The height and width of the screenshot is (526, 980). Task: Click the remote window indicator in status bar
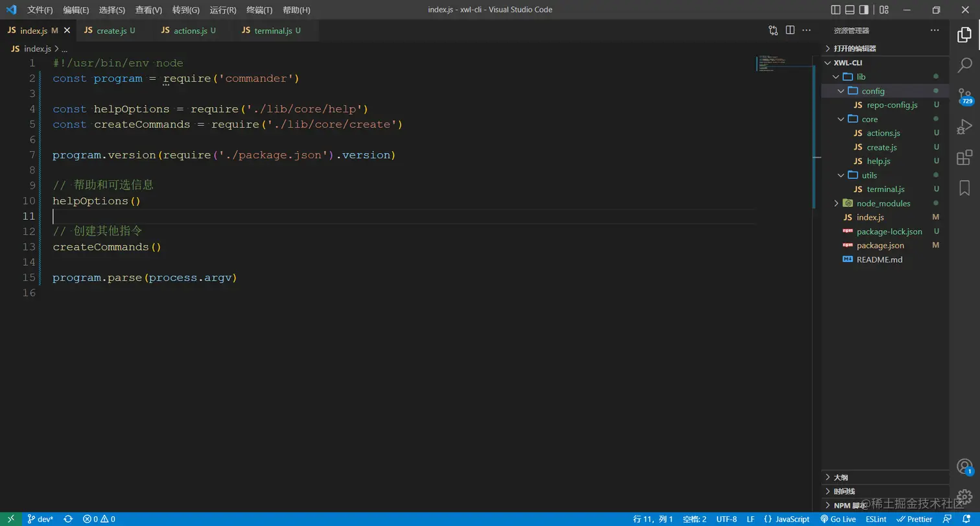click(10, 519)
